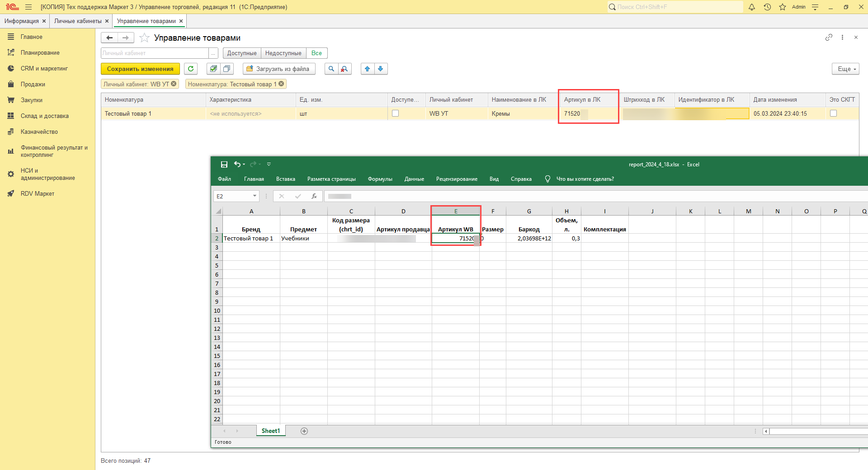Cancel search with crossed magnifier icon

pyautogui.click(x=344, y=69)
